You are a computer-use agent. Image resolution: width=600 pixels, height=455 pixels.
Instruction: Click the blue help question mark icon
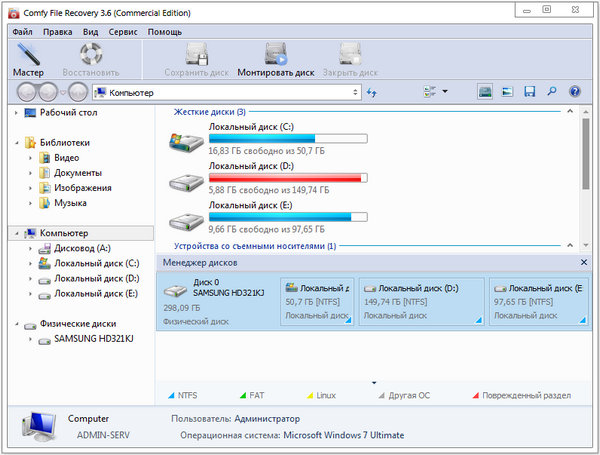[x=575, y=92]
